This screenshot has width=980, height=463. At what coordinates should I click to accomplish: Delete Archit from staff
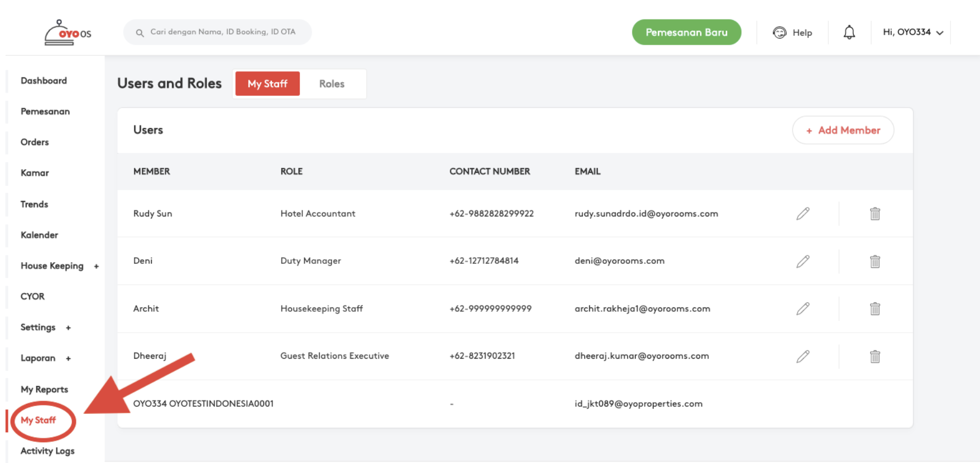875,308
